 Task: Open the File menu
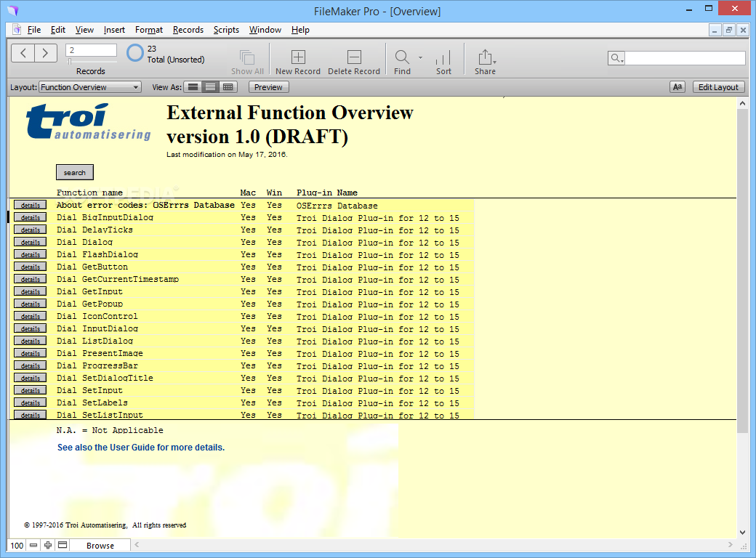(x=33, y=30)
